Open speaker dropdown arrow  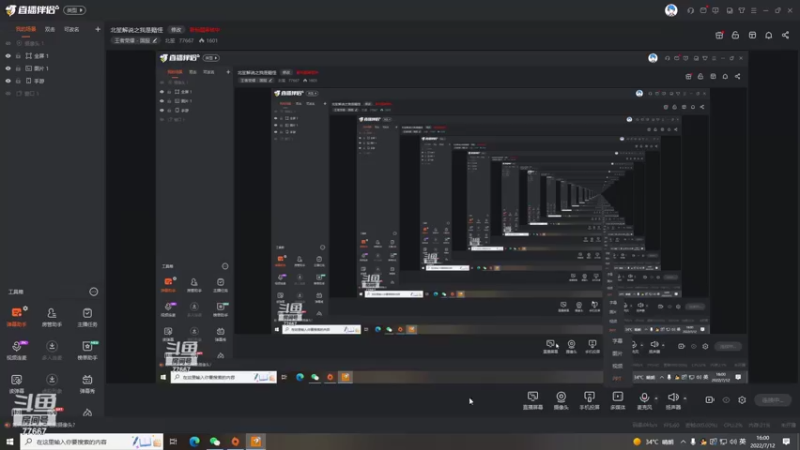(x=685, y=398)
